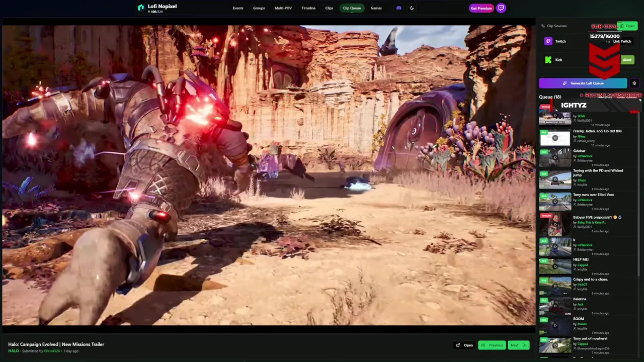This screenshot has width=644, height=362.
Task: Open streamer link Manax under BOOM
Action: [x=582, y=324]
